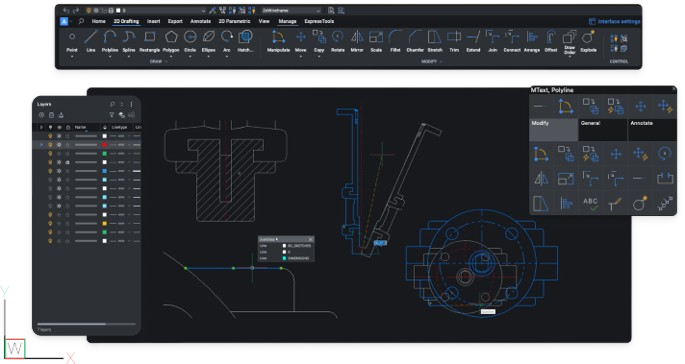Sort layers by the Name column header
This screenshot has width=685, height=364.
[80, 127]
